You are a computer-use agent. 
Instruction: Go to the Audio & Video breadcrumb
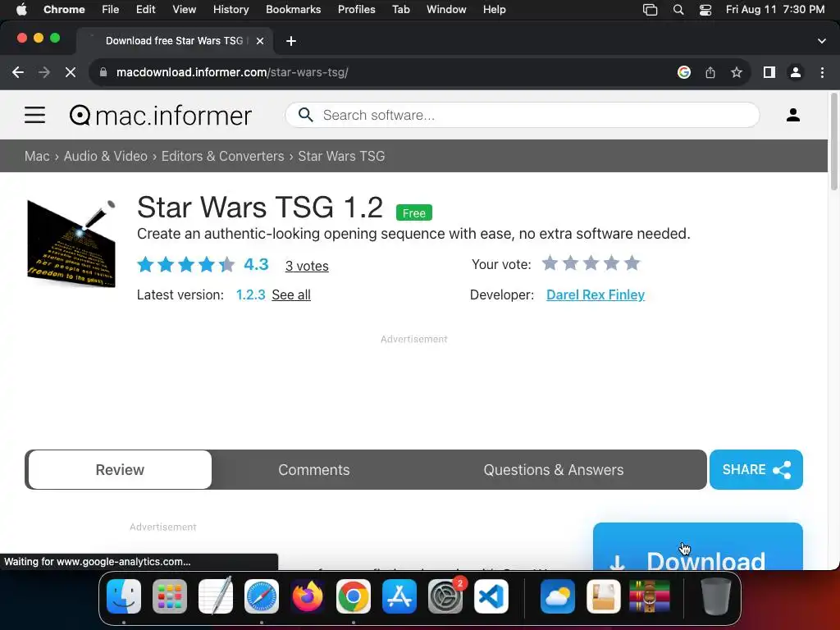106,156
